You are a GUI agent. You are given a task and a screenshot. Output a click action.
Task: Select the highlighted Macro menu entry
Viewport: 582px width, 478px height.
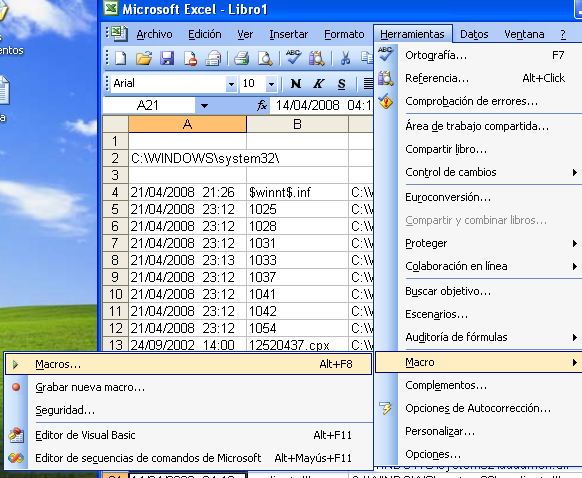click(478, 362)
